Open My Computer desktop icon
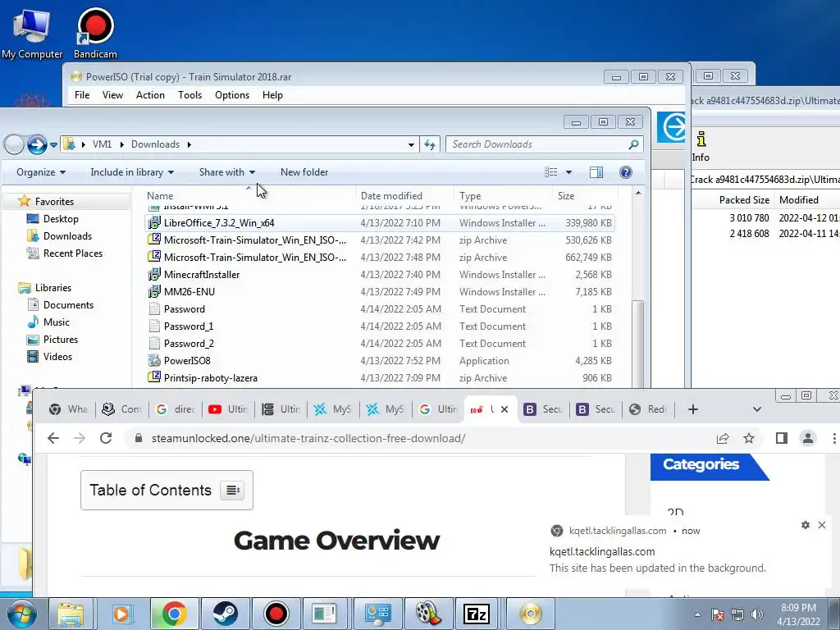840x630 pixels. pos(32,34)
